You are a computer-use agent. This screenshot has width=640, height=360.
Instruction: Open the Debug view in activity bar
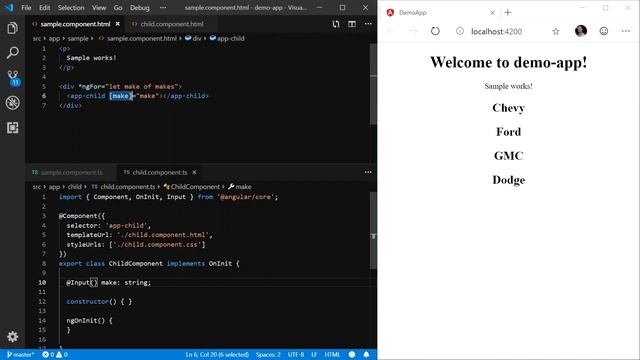coord(12,103)
